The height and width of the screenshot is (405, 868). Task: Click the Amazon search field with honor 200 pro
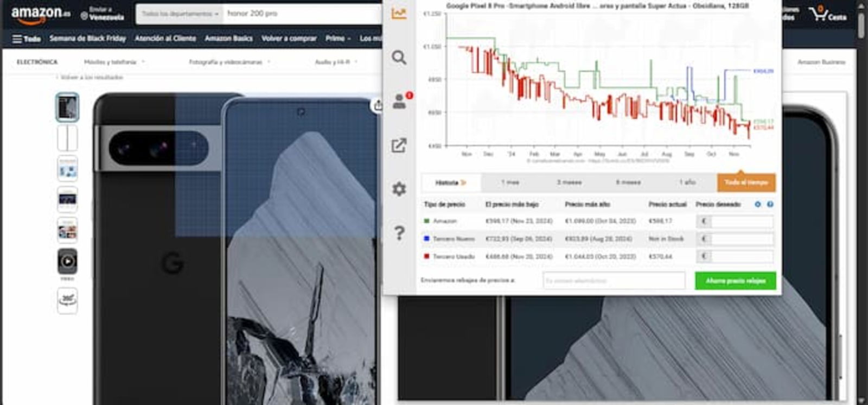pyautogui.click(x=302, y=14)
